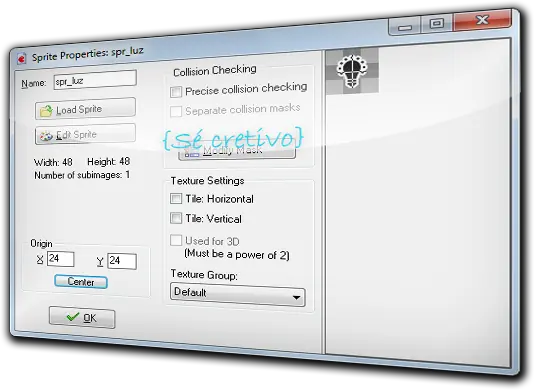Toggle Separate collision masks checkbox

176,111
